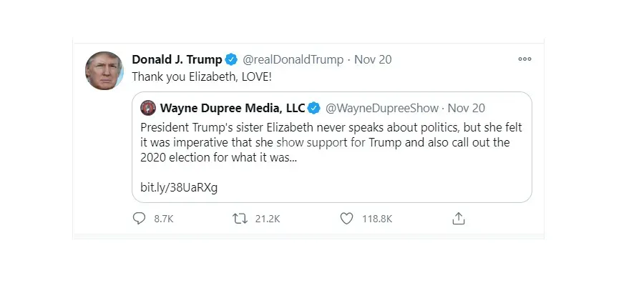
Task: Click the reply speech bubble icon
Action: coord(140,218)
